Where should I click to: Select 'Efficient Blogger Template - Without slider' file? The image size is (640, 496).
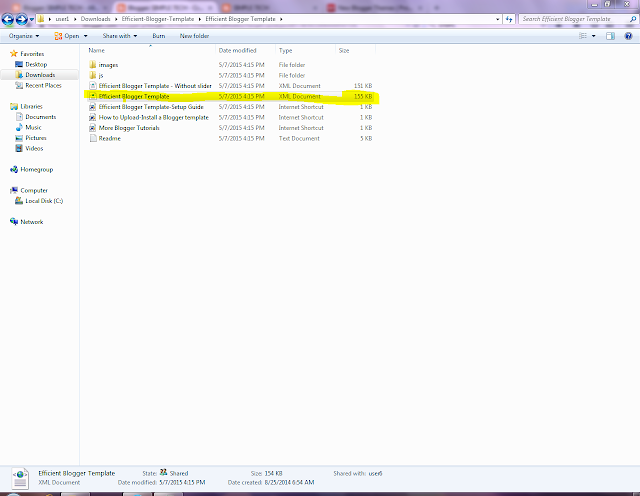pos(155,86)
